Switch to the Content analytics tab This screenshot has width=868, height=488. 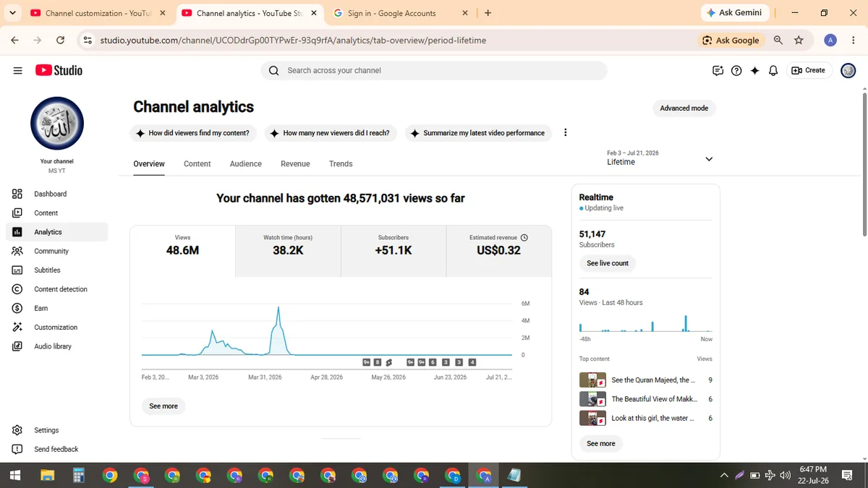[197, 164]
